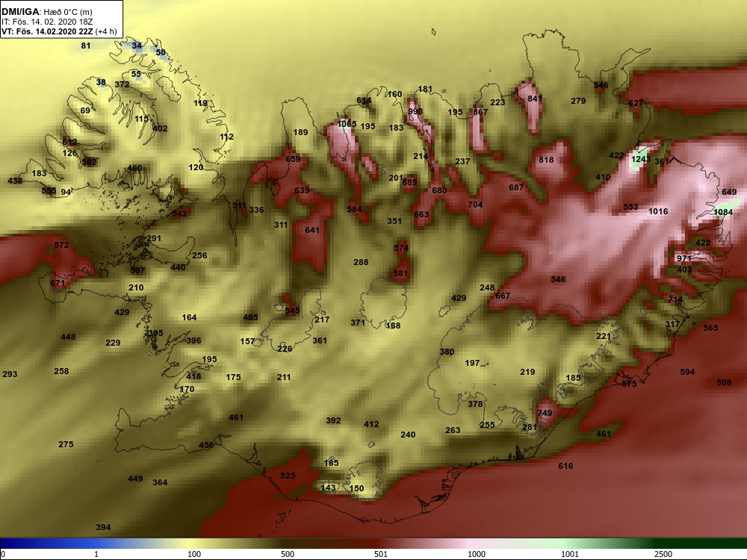
Task: Click the 749 height value
Action: pos(545,414)
